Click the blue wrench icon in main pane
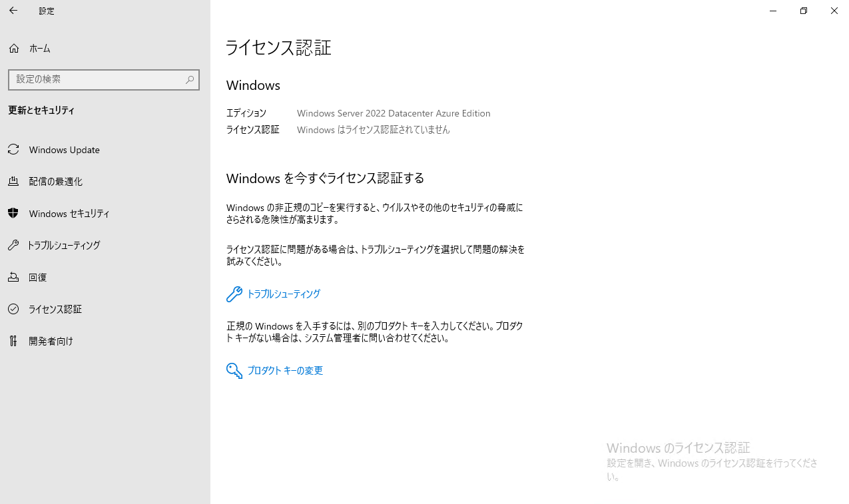Image resolution: width=849 pixels, height=504 pixels. click(234, 294)
